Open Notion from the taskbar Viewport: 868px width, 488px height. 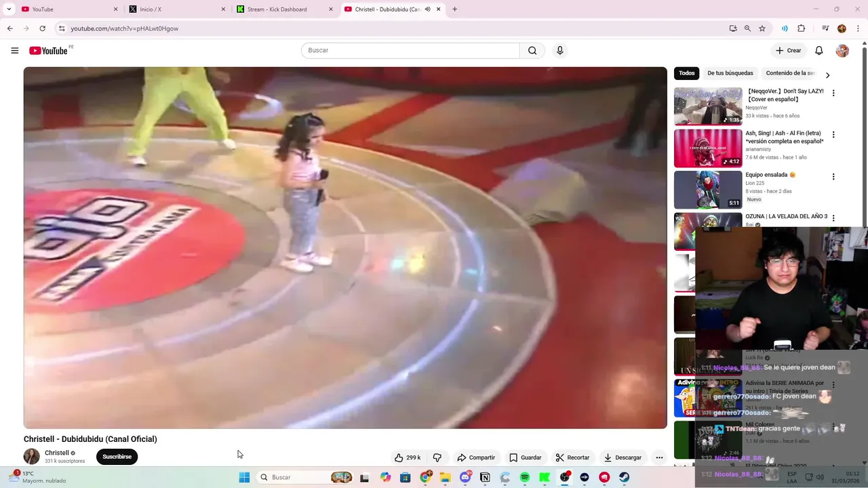[485, 477]
